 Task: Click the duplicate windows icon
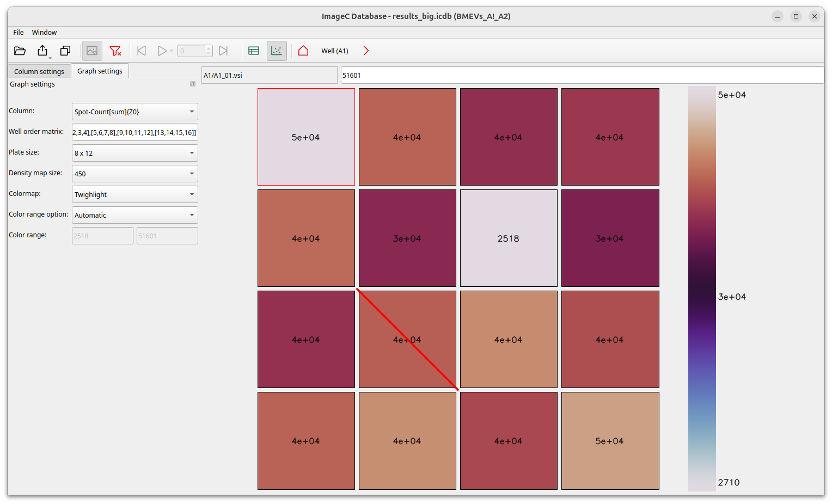pos(65,51)
